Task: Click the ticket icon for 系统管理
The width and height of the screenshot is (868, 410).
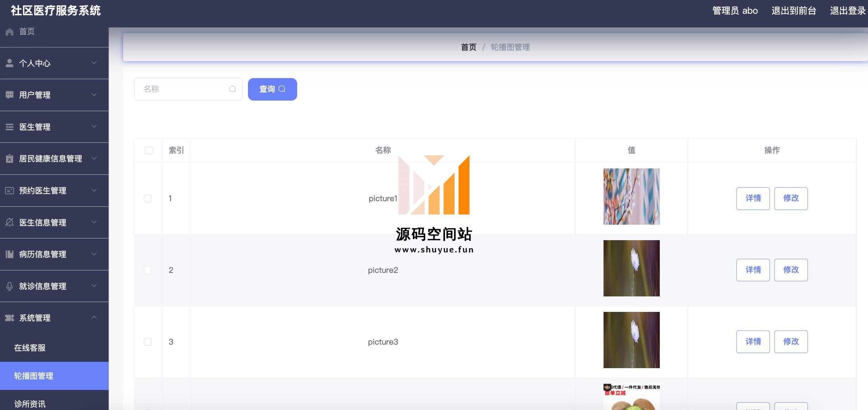Action: pyautogui.click(x=9, y=318)
